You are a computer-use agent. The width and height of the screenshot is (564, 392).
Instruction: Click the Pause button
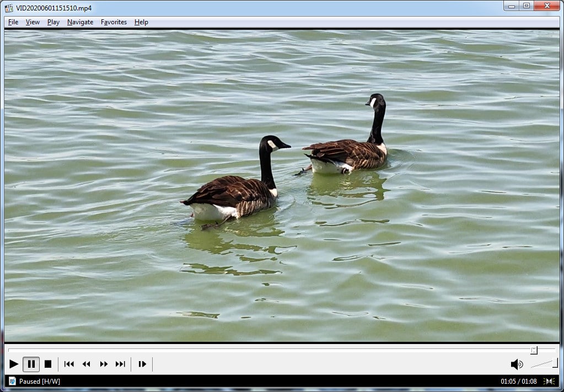pos(31,364)
